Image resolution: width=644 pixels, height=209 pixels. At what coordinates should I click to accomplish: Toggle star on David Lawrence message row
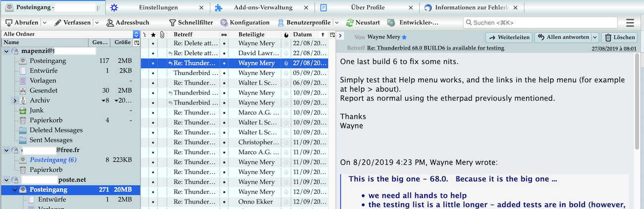click(153, 53)
